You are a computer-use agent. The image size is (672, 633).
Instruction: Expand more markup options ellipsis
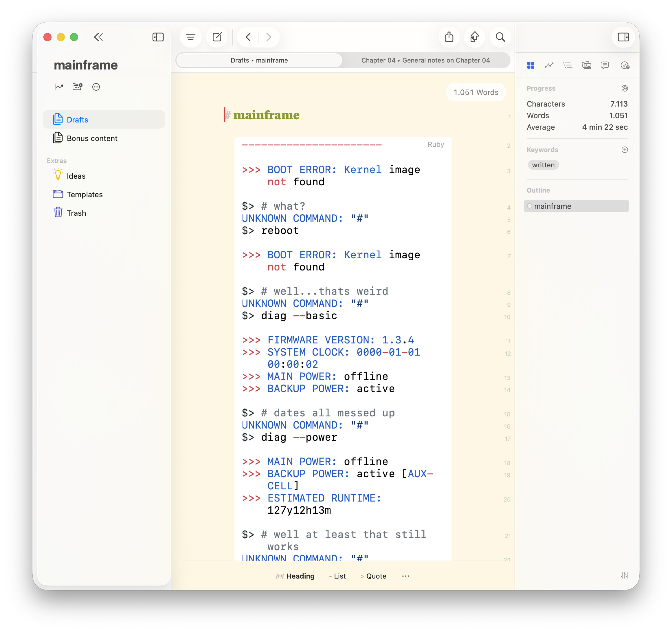coord(406,576)
